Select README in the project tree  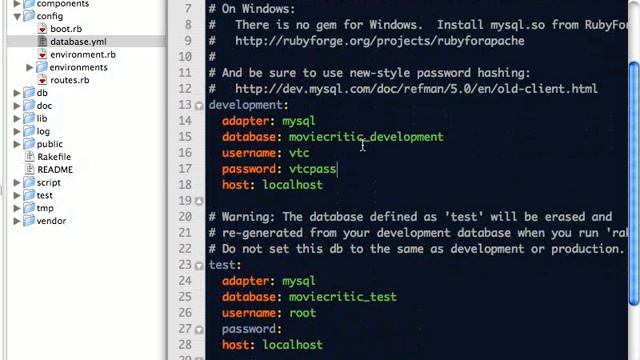[55, 169]
